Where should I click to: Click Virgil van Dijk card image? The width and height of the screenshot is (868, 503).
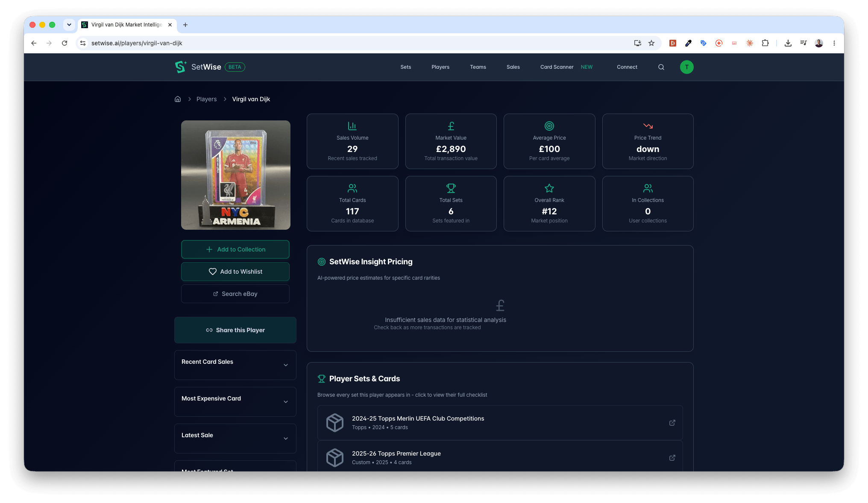point(236,175)
